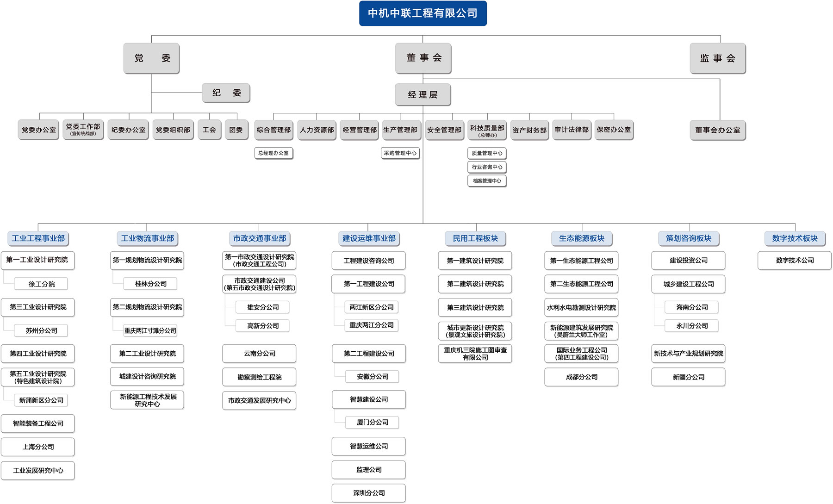
Task: Click the 监理公司 box
Action: pyautogui.click(x=369, y=470)
